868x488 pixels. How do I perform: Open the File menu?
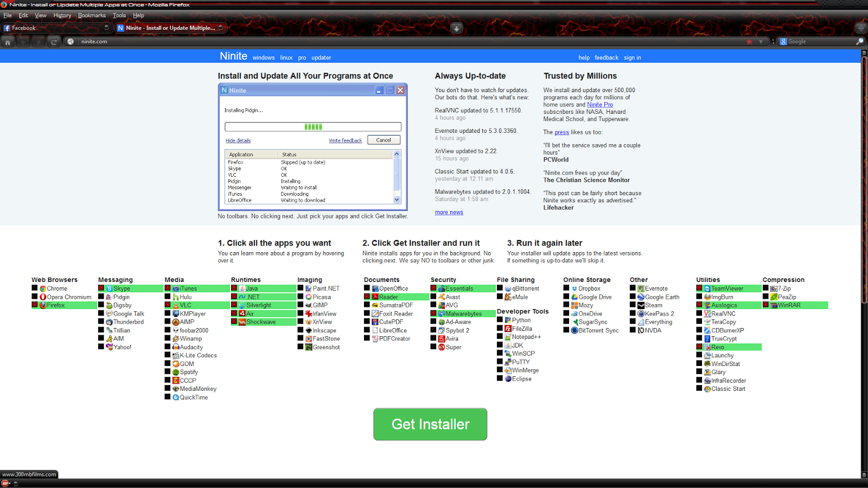click(x=8, y=16)
